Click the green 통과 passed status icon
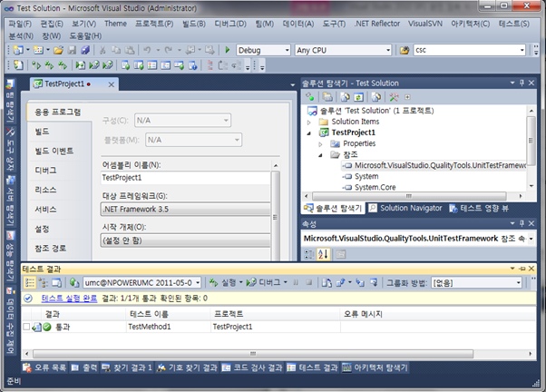This screenshot has width=546, height=392. click(x=47, y=327)
